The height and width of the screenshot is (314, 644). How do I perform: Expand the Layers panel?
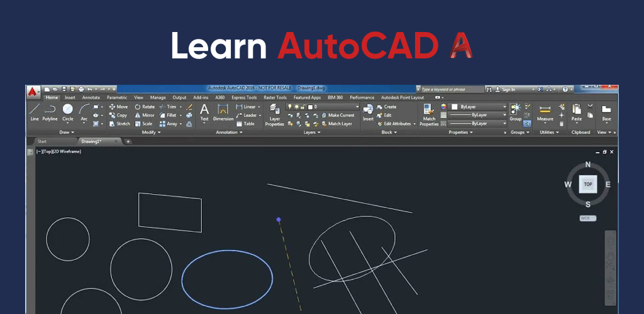[312, 133]
